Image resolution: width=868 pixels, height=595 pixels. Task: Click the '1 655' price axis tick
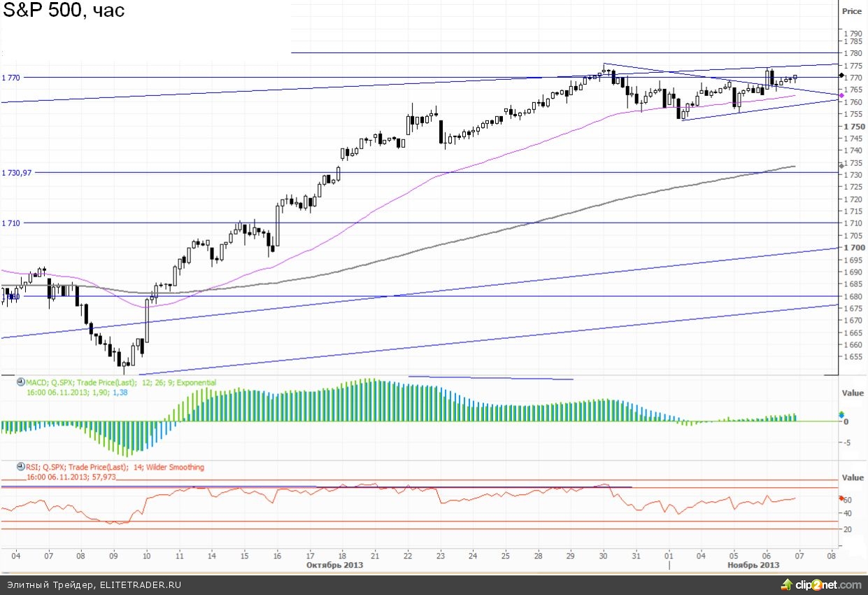click(x=852, y=356)
